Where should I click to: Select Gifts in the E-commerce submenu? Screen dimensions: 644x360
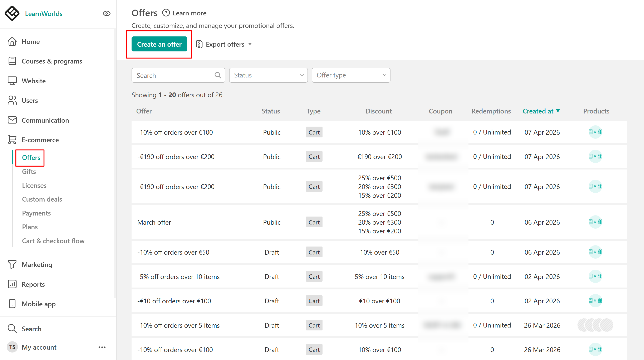tap(29, 172)
